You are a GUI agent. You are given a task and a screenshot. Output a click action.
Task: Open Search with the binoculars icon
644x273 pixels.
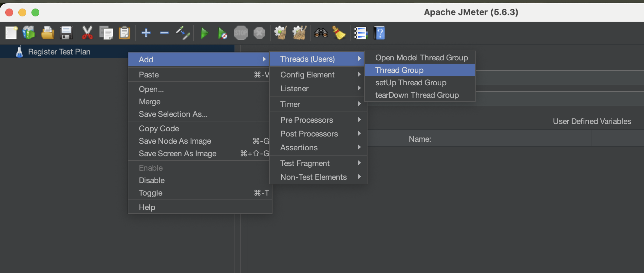click(321, 33)
